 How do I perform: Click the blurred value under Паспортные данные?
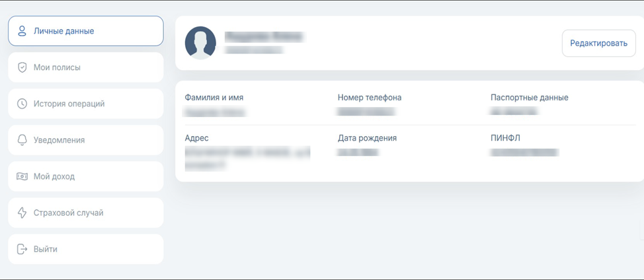coord(514,112)
